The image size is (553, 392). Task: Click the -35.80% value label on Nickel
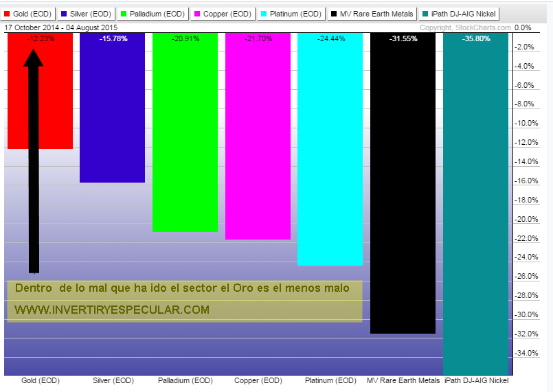475,39
